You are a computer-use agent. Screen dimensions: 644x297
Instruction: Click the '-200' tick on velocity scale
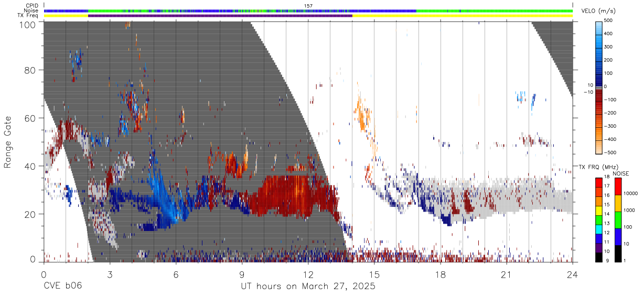click(610, 113)
